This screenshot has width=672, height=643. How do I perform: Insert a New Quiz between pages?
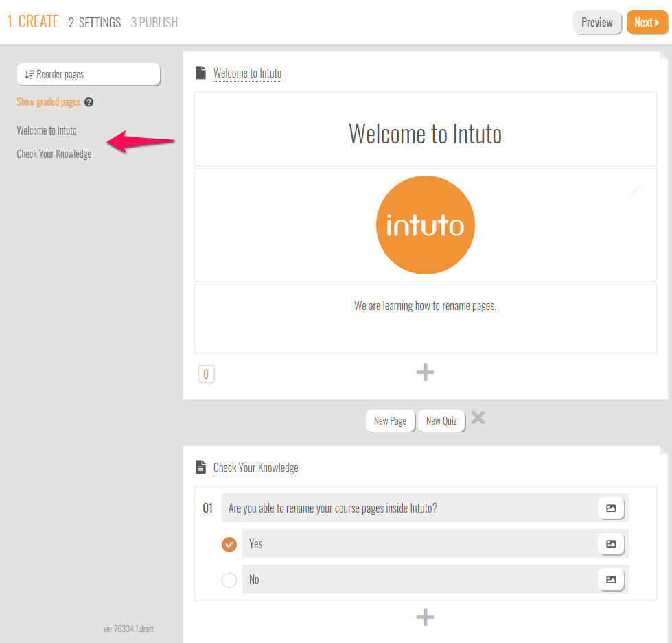pyautogui.click(x=441, y=421)
